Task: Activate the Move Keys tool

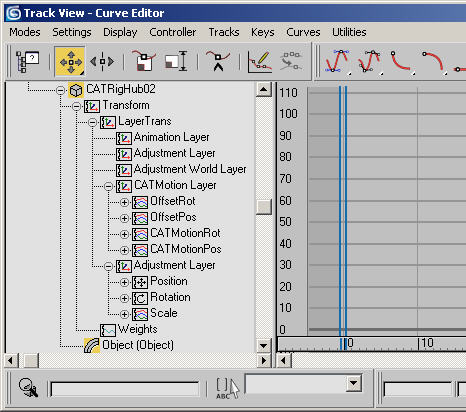Action: [x=70, y=62]
